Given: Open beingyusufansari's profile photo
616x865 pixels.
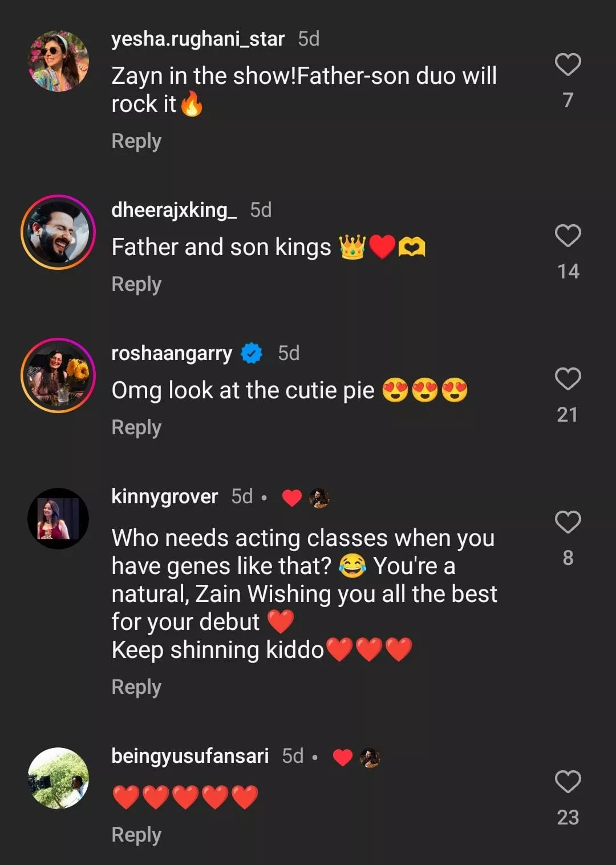Looking at the screenshot, I should tap(58, 778).
